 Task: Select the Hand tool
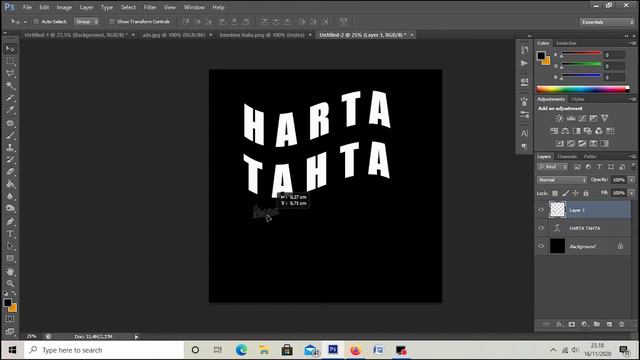pyautogui.click(x=10, y=271)
